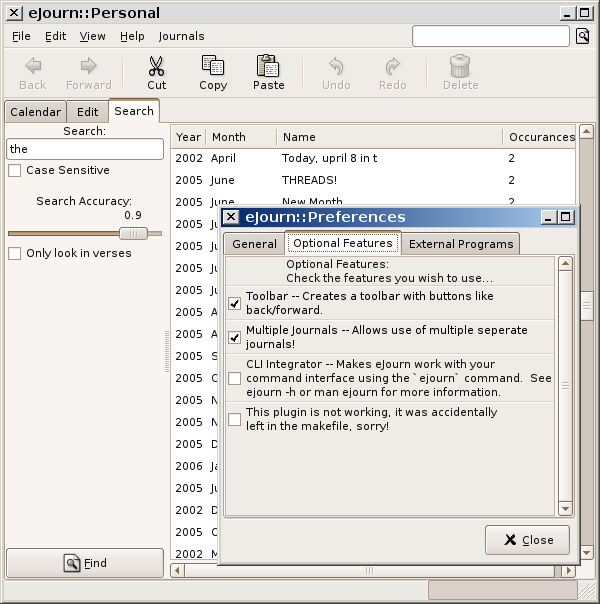Viewport: 600px width, 604px height.
Task: Select the Optional Features tab
Action: [x=343, y=243]
